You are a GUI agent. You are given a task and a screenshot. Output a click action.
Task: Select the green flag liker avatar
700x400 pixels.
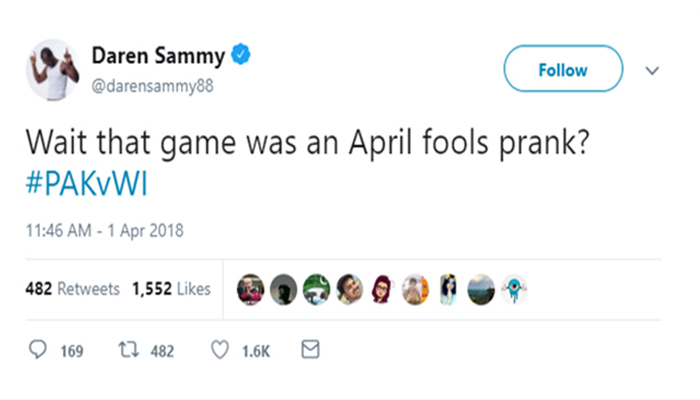[316, 289]
